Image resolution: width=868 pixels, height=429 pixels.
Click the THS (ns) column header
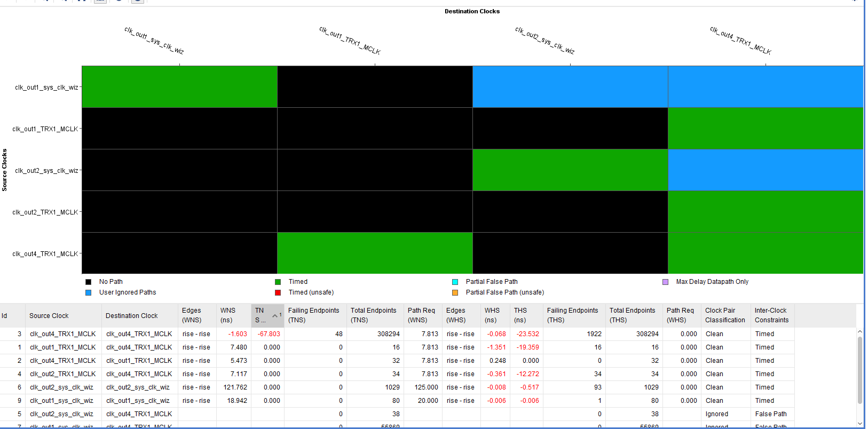coord(526,315)
